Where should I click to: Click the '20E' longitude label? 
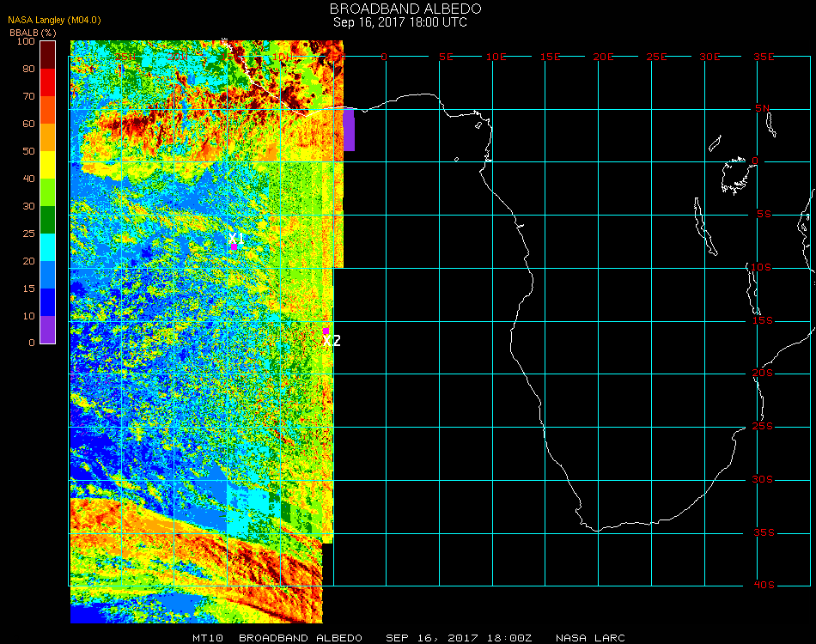(x=603, y=57)
